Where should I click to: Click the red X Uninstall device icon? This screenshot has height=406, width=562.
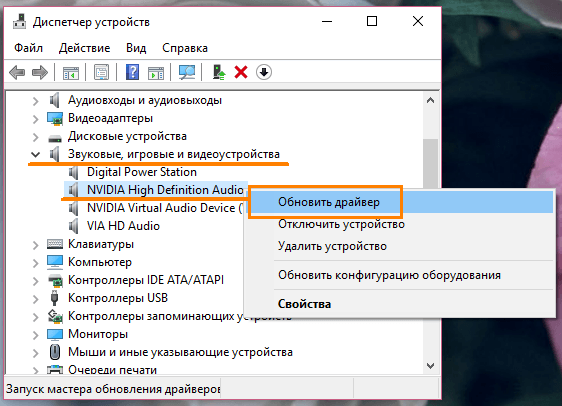pyautogui.click(x=241, y=72)
